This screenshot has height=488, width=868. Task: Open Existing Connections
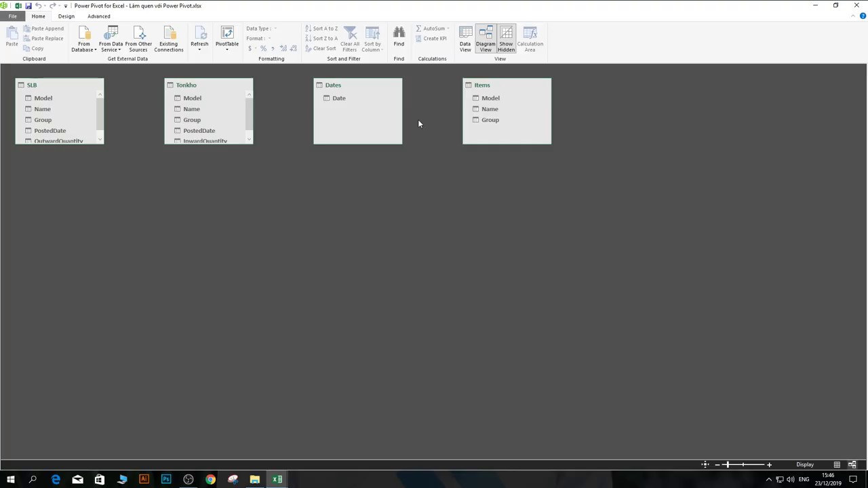pos(168,39)
